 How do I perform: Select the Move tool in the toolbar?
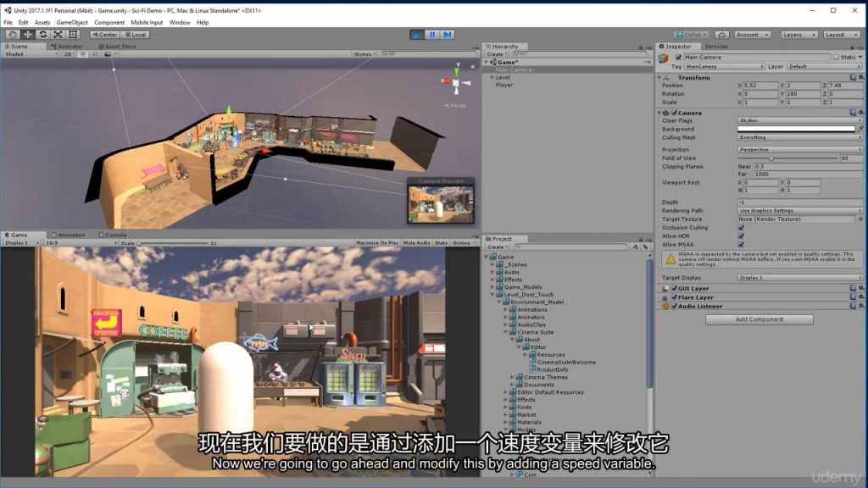(27, 34)
